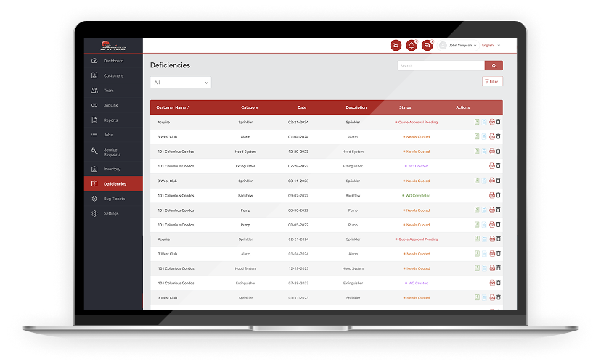Open Service Requests in the sidebar
Screen dimensions: 601x364
tap(112, 152)
